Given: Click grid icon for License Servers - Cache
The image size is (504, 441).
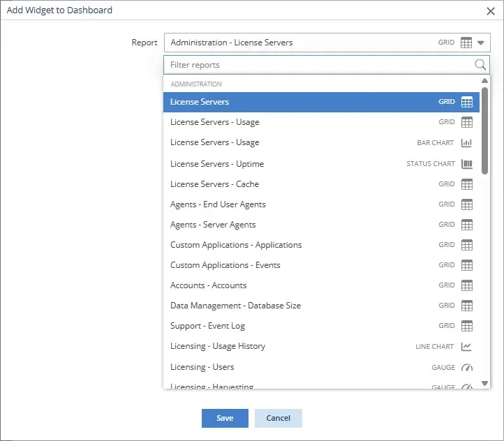Looking at the screenshot, I should [x=467, y=184].
